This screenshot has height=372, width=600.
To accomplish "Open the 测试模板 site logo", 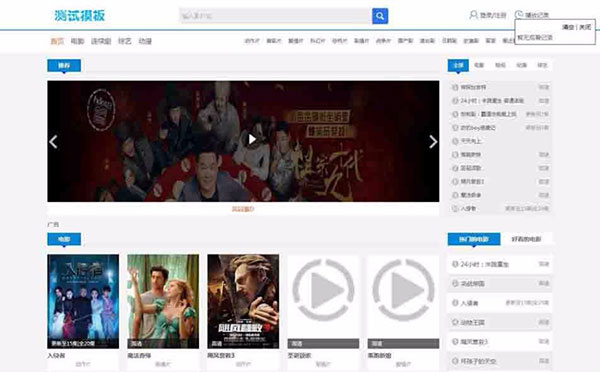I will click(x=80, y=16).
